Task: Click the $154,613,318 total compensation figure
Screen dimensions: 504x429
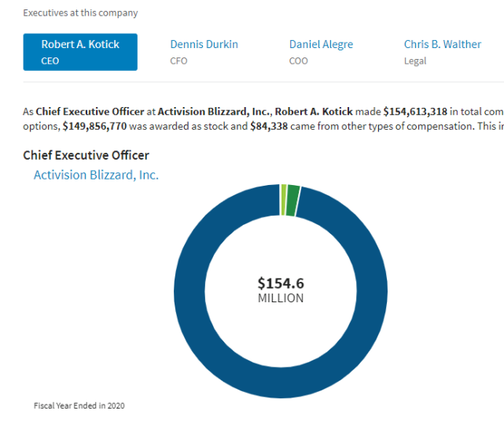Action: tap(415, 111)
